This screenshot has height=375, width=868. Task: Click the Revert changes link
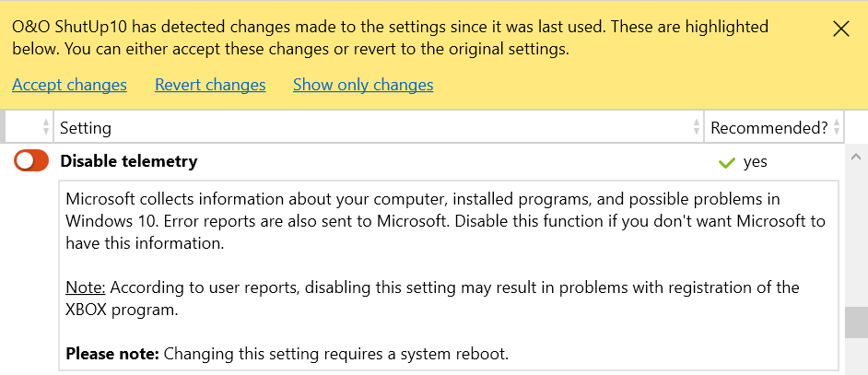tap(210, 85)
